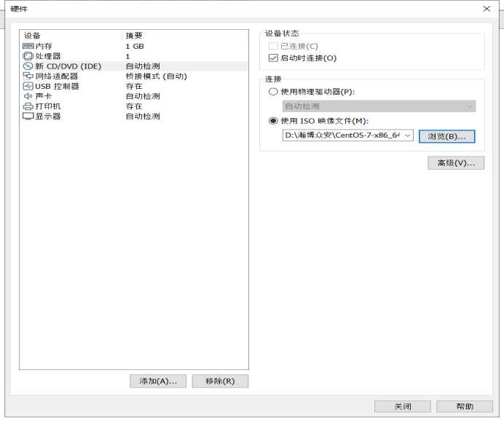Open the physical drive 自动检测 dropdown

(x=379, y=106)
